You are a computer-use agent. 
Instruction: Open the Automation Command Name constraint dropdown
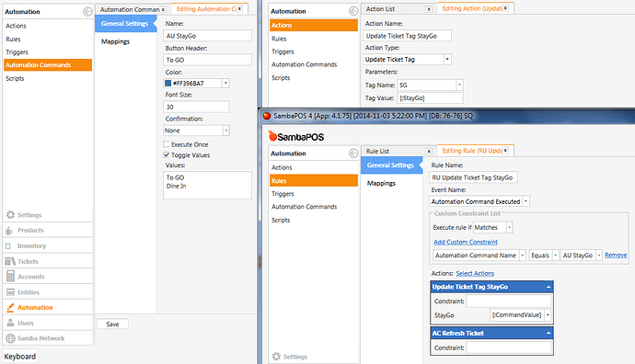coord(523,256)
